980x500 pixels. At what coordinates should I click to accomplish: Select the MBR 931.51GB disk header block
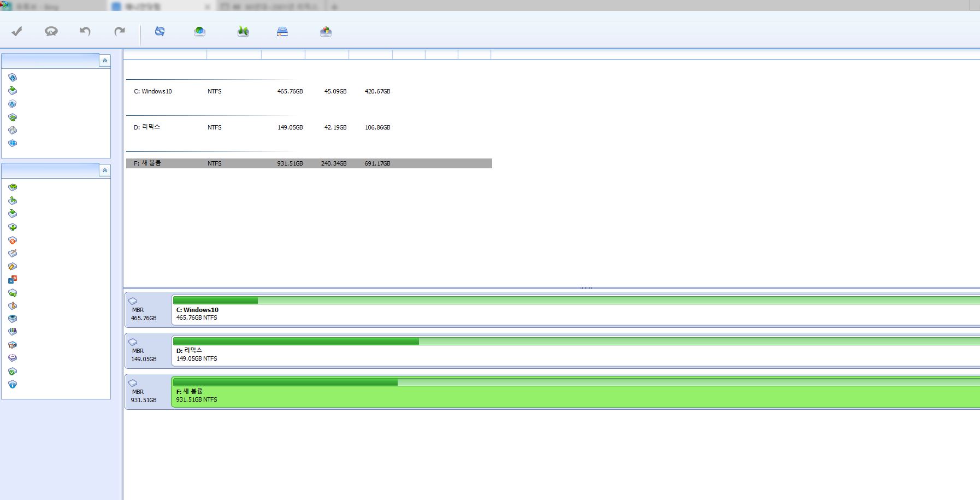(147, 392)
